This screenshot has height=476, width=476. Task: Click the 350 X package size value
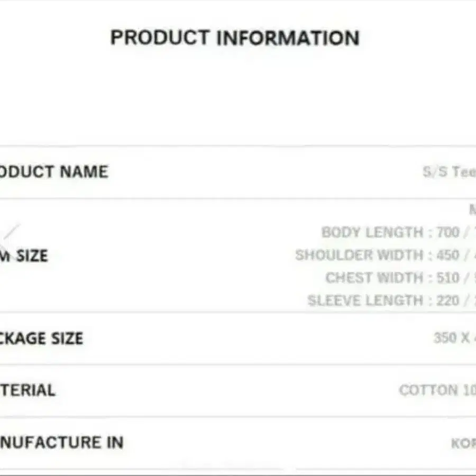(x=452, y=337)
